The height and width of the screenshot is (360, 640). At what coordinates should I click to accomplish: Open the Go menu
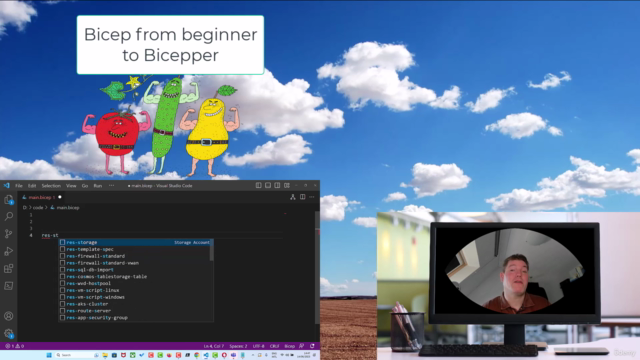[85, 186]
